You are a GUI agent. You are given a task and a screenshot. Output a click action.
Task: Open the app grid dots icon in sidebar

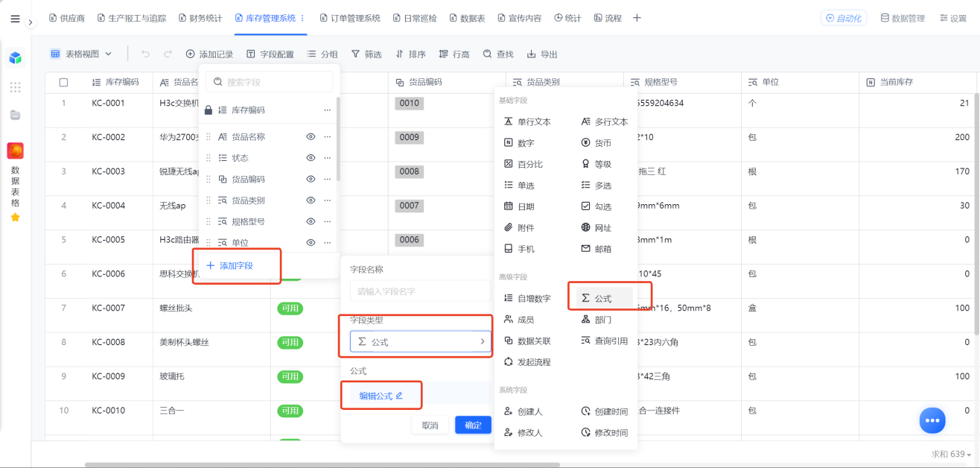(x=16, y=87)
